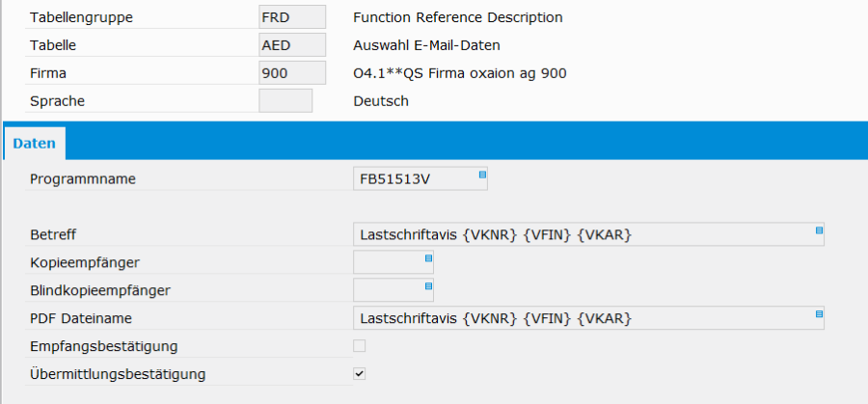
Task: Open value help icon in Kopieempfänger field
Action: click(x=428, y=257)
